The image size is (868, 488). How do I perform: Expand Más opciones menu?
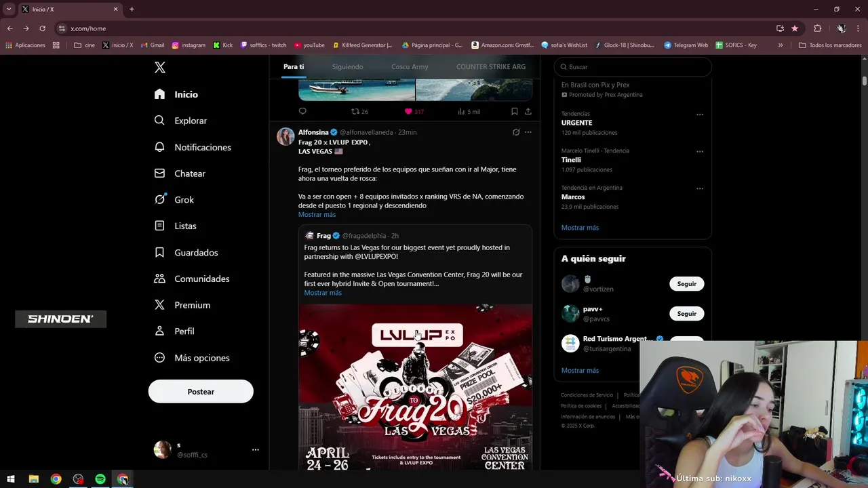pyautogui.click(x=192, y=358)
